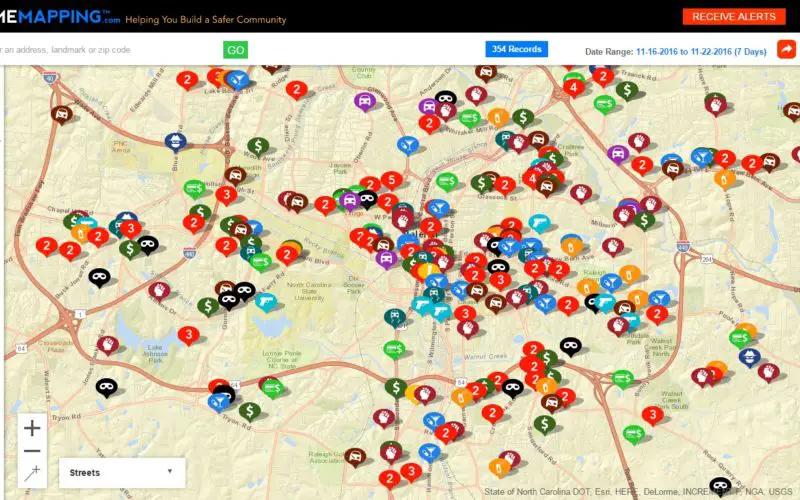Change the date range 11-16-2016 to 11-22-2016
The width and height of the screenshot is (800, 500).
701,52
